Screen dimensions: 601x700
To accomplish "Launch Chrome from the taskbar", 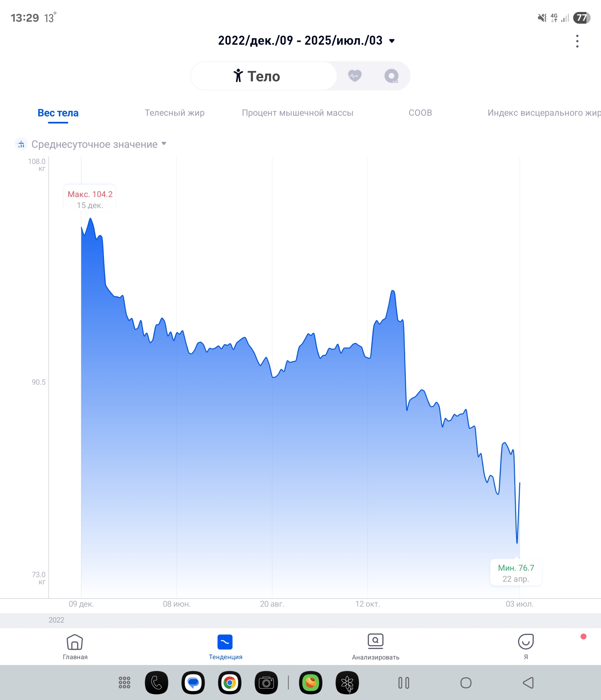I will coord(230,683).
